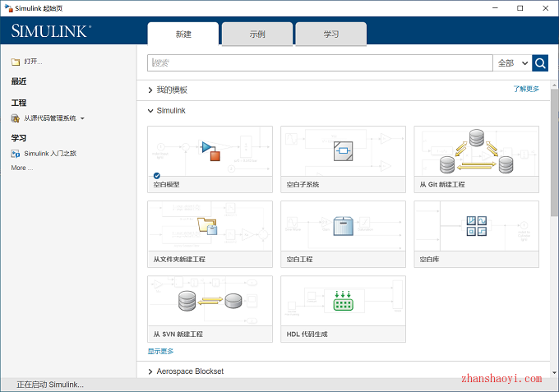Click the 正在启动 Simulink... status text
Screen dimensions: 559x392
click(x=50, y=385)
